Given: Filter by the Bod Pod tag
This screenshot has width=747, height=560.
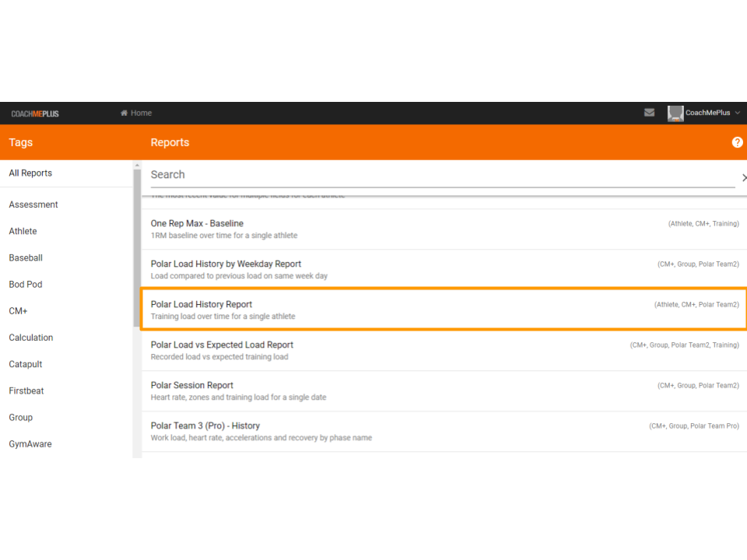Looking at the screenshot, I should 26,285.
